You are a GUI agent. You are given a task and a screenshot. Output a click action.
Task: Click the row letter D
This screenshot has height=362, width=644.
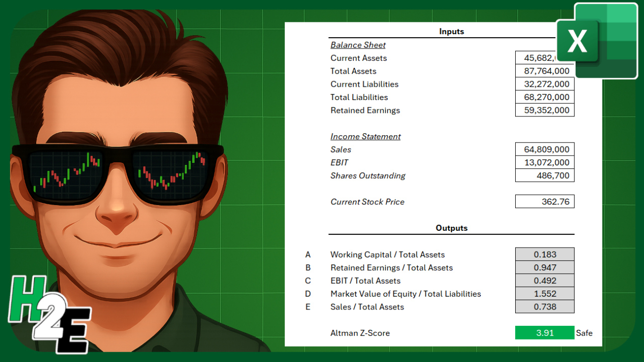(x=308, y=294)
